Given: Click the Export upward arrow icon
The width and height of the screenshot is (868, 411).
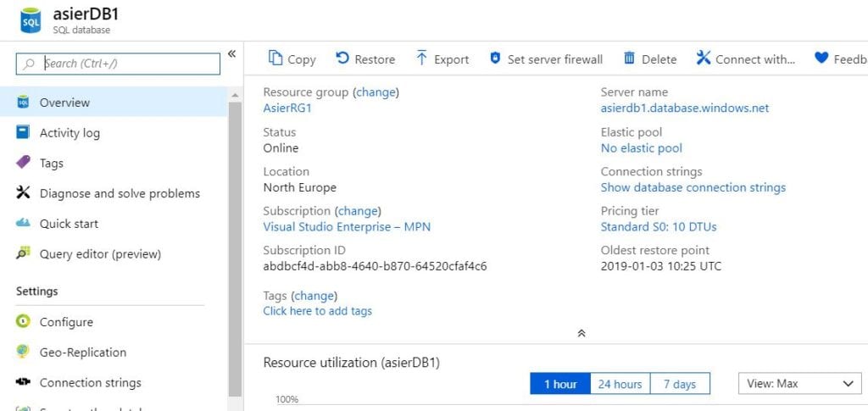Looking at the screenshot, I should [422, 58].
